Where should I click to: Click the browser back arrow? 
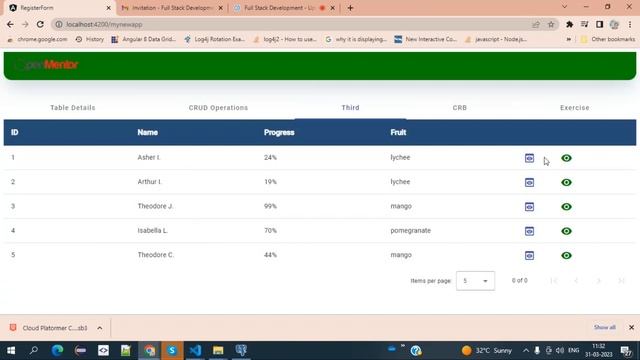click(10, 24)
